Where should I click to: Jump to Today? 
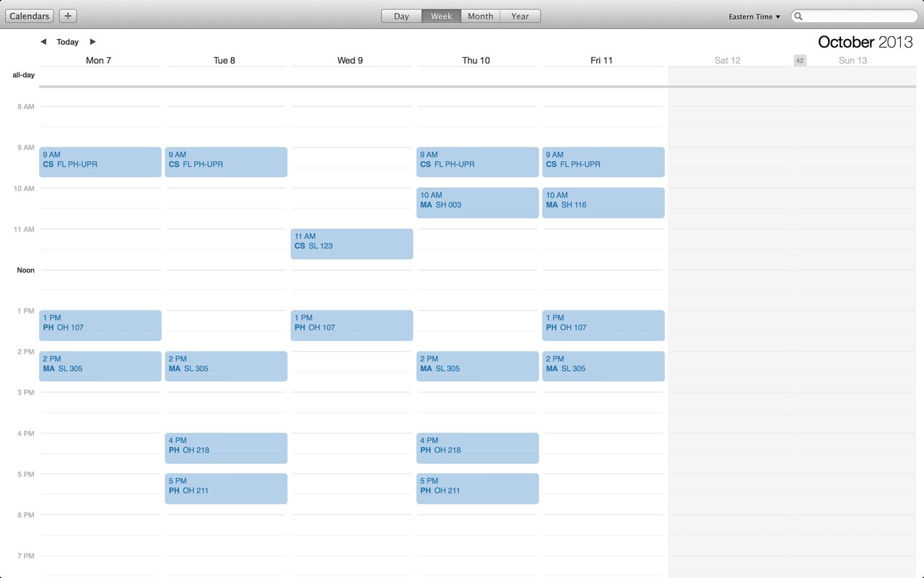[68, 42]
